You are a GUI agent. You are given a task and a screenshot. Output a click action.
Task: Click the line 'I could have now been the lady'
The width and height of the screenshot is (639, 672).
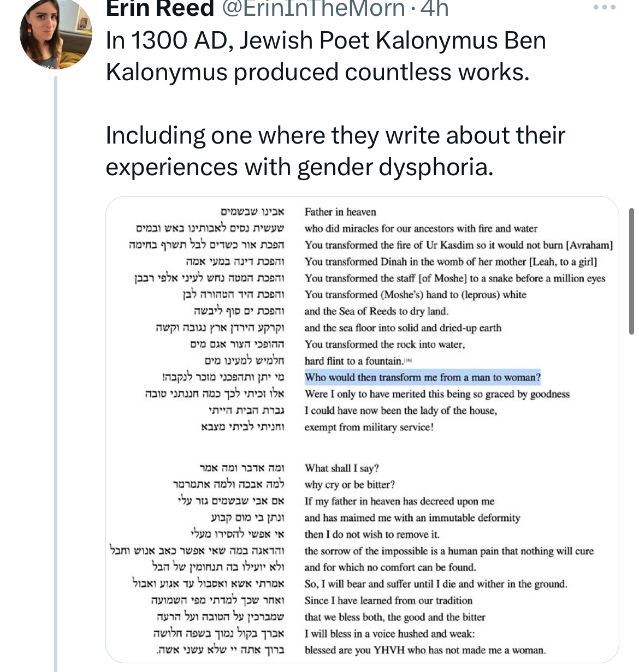[401, 411]
